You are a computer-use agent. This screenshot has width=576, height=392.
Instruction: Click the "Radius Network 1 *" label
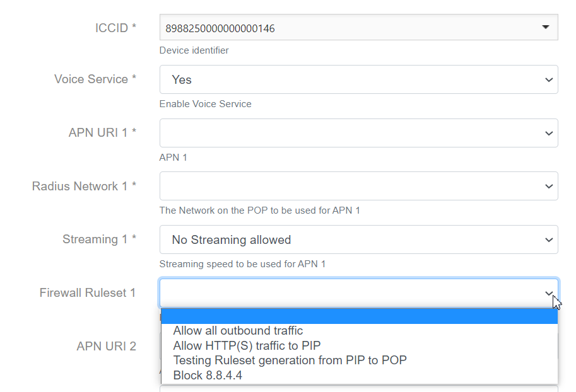84,187
